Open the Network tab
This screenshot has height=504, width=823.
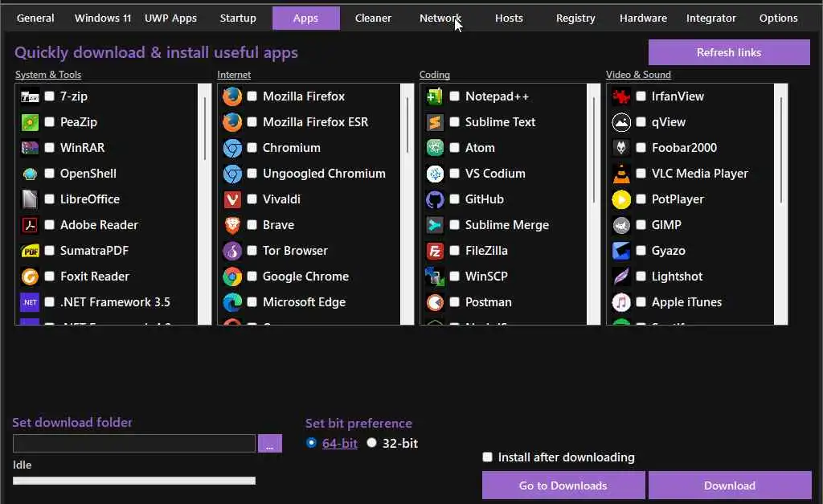click(x=440, y=18)
